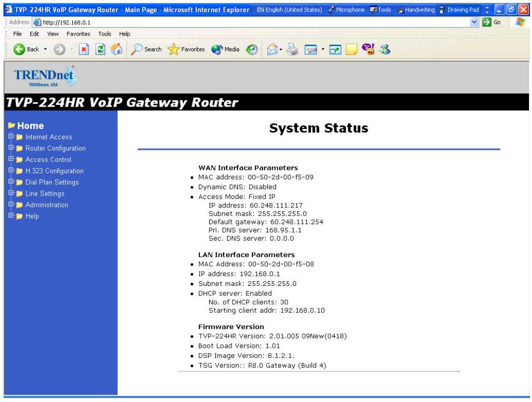Expand the Line Settings tree node
Image resolution: width=532 pixels, height=402 pixels.
[11, 193]
